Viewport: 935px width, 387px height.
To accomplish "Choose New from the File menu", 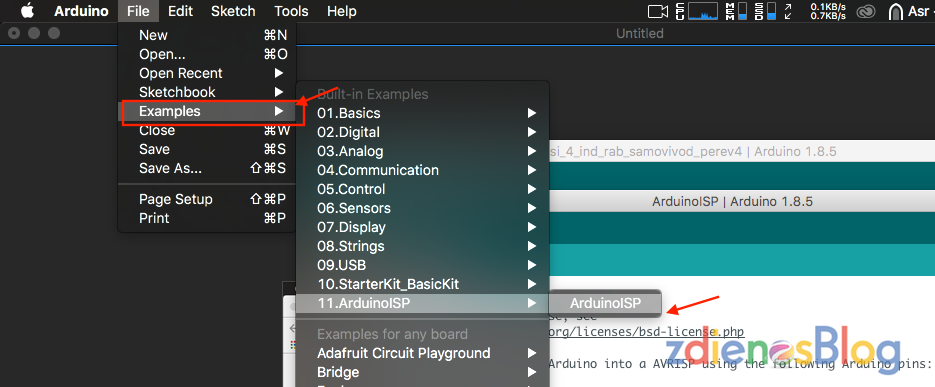I will pyautogui.click(x=207, y=35).
